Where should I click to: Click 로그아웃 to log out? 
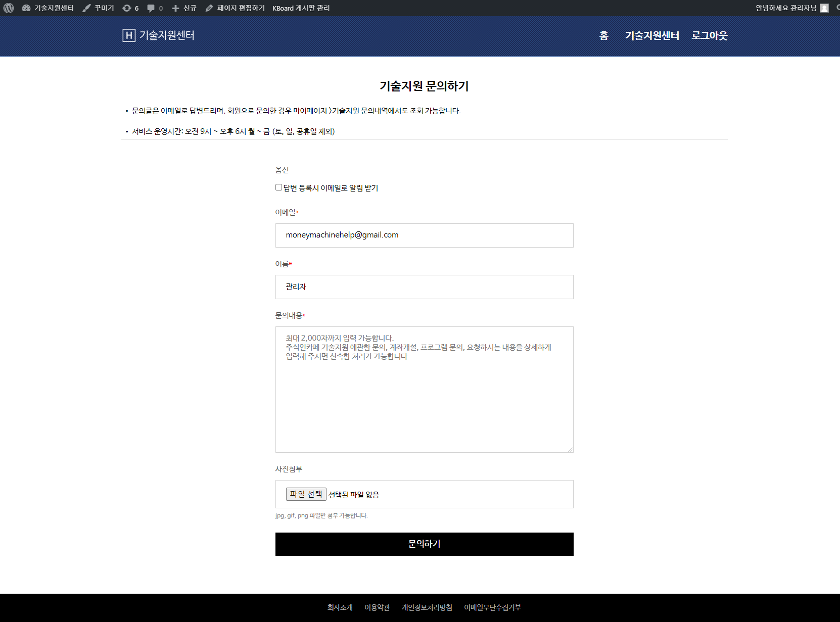[709, 35]
